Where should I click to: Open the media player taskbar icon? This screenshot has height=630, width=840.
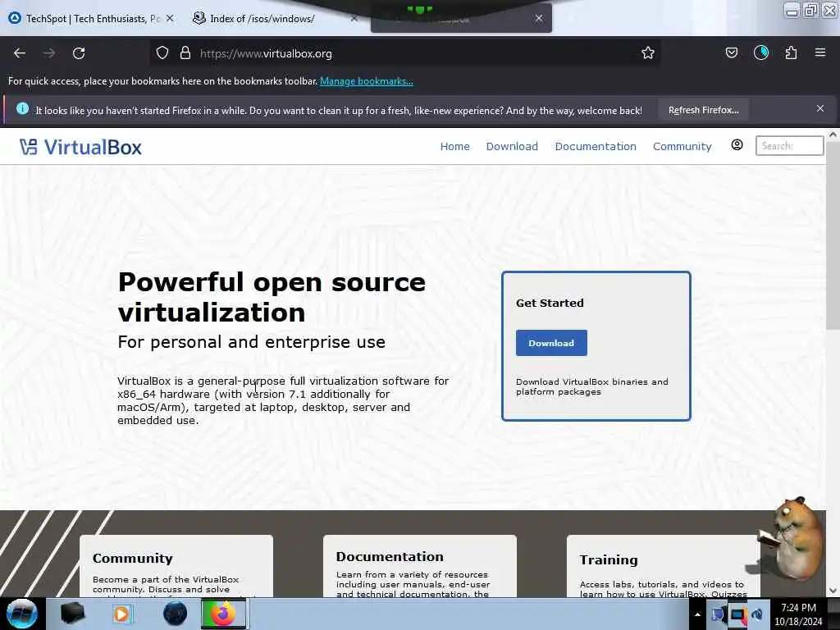click(122, 614)
